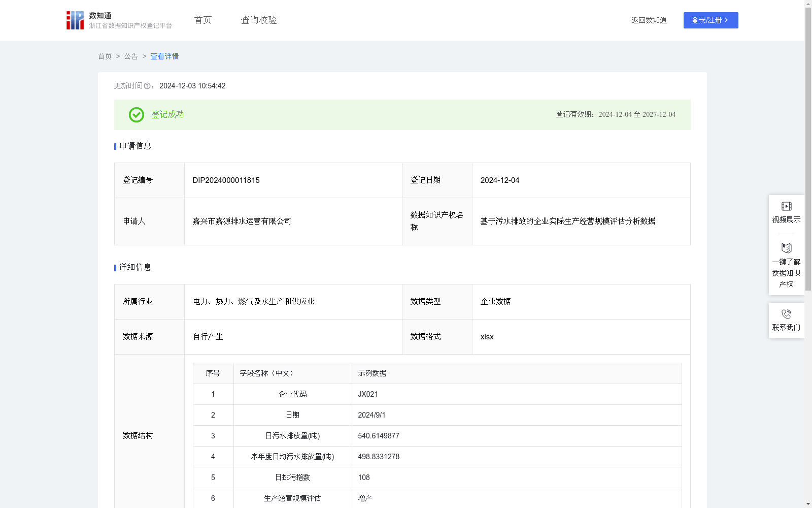Image resolution: width=812 pixels, height=508 pixels.
Task: Click the 企业数据 data type value
Action: pyautogui.click(x=496, y=301)
